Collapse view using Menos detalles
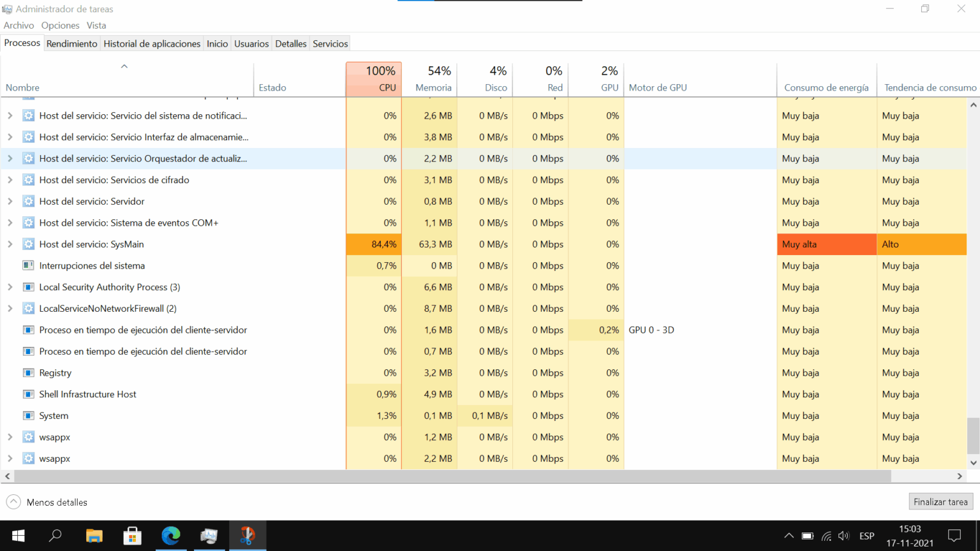The image size is (980, 551). click(x=47, y=502)
